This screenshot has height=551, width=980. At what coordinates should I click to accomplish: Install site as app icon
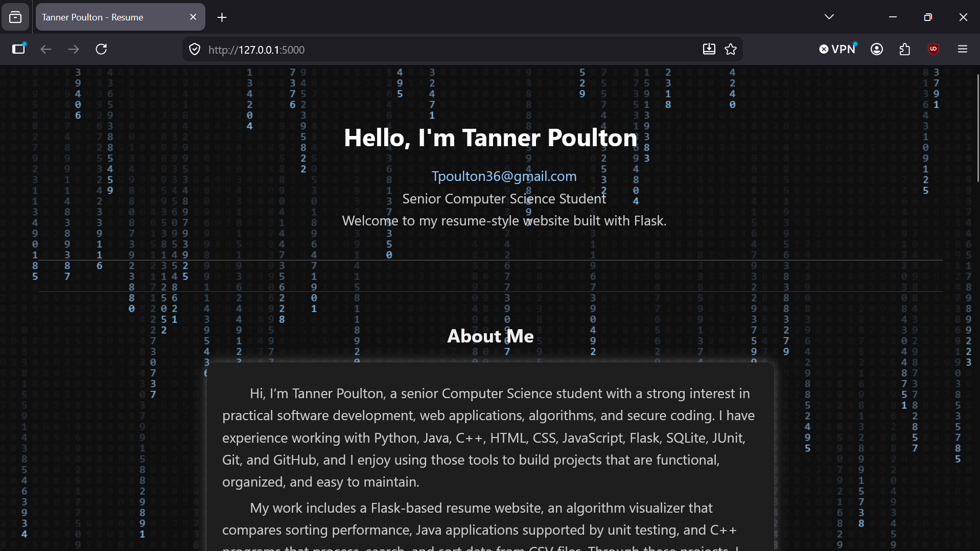[709, 49]
